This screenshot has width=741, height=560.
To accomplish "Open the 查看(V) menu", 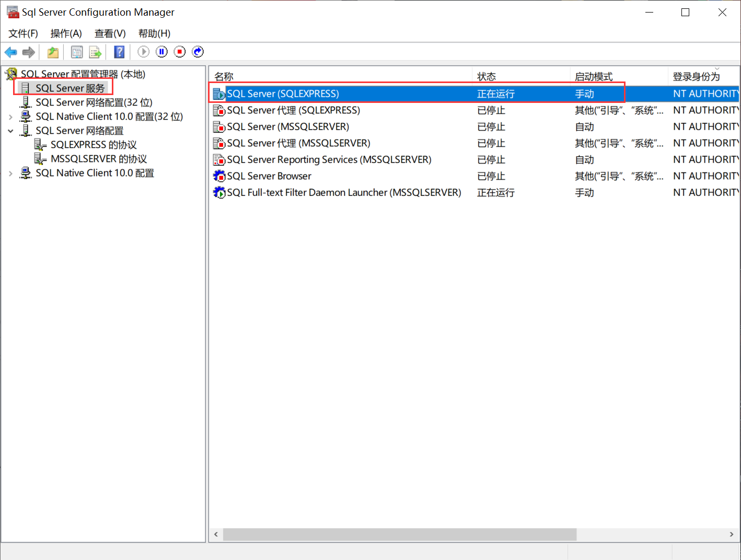I will [109, 33].
